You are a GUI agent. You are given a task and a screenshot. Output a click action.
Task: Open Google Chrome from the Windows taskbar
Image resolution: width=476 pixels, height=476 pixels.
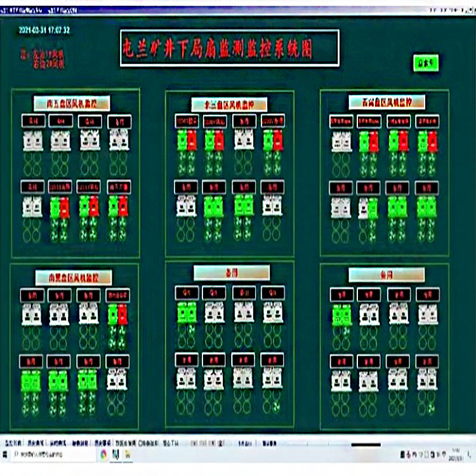click(x=103, y=454)
